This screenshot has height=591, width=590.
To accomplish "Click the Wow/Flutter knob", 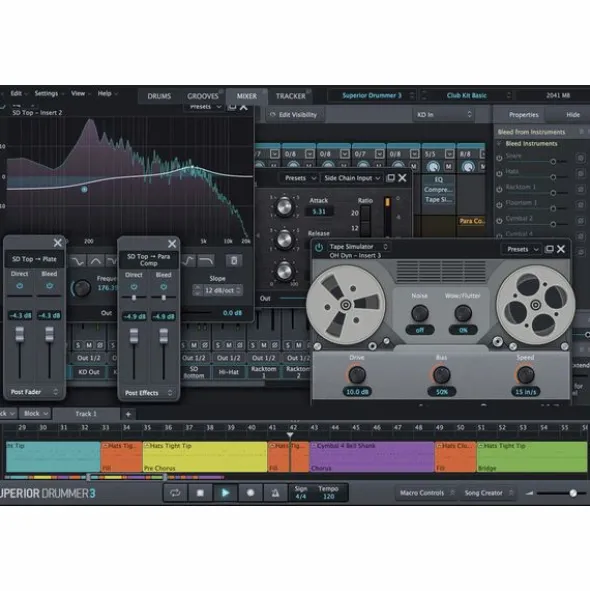I will tap(463, 313).
